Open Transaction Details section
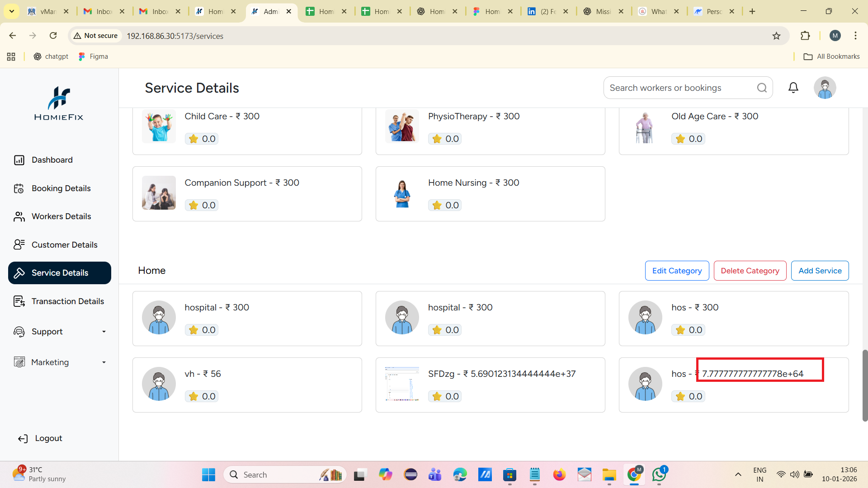Viewport: 868px width, 488px height. pyautogui.click(x=67, y=301)
